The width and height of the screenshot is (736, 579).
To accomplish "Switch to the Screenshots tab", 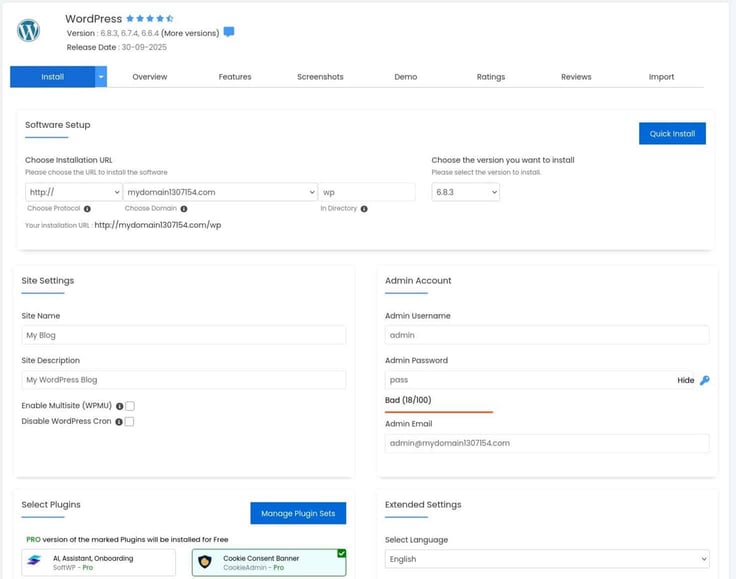I will (x=320, y=77).
